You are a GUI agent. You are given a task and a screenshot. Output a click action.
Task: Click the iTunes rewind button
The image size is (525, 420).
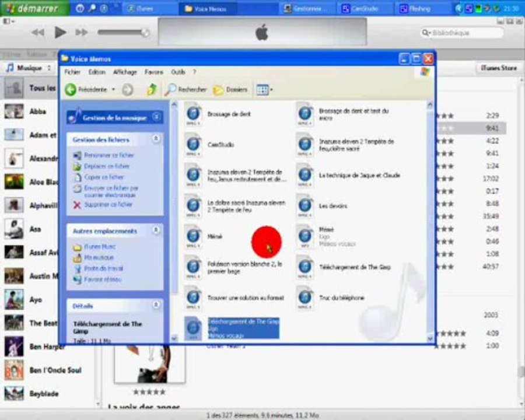tap(38, 33)
